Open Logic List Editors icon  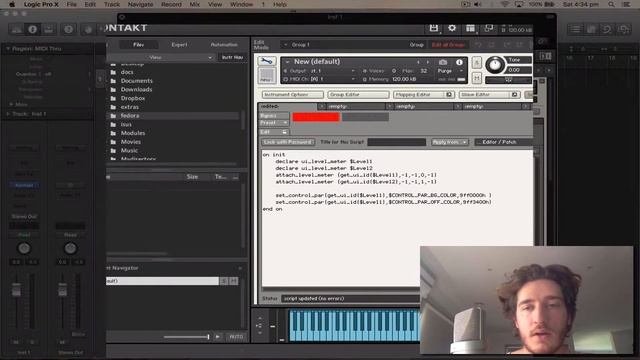click(x=575, y=29)
